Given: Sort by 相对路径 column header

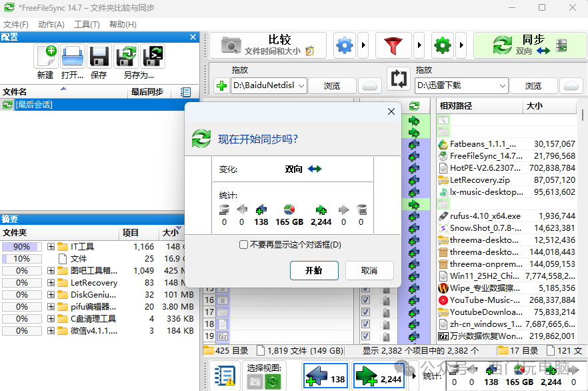Looking at the screenshot, I should (479, 106).
